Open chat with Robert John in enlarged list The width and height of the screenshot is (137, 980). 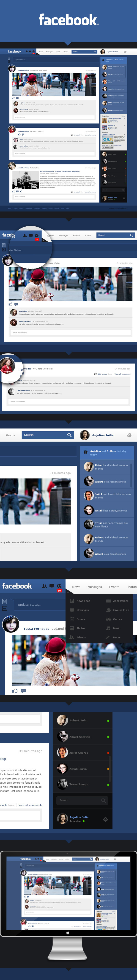pyautogui.click(x=83, y=720)
